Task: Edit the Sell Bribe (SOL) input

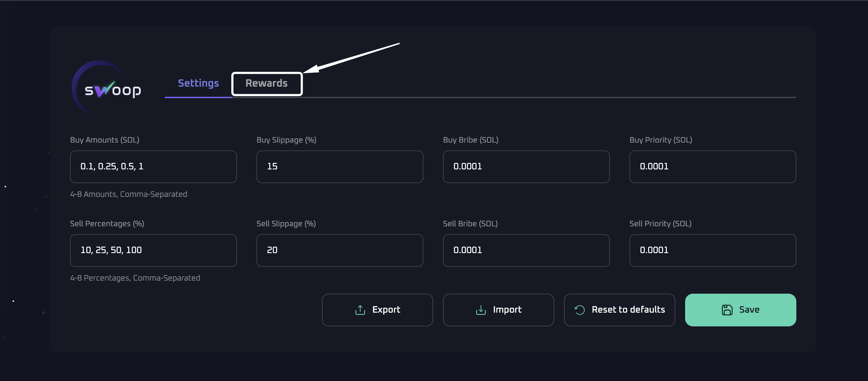Action: (526, 250)
